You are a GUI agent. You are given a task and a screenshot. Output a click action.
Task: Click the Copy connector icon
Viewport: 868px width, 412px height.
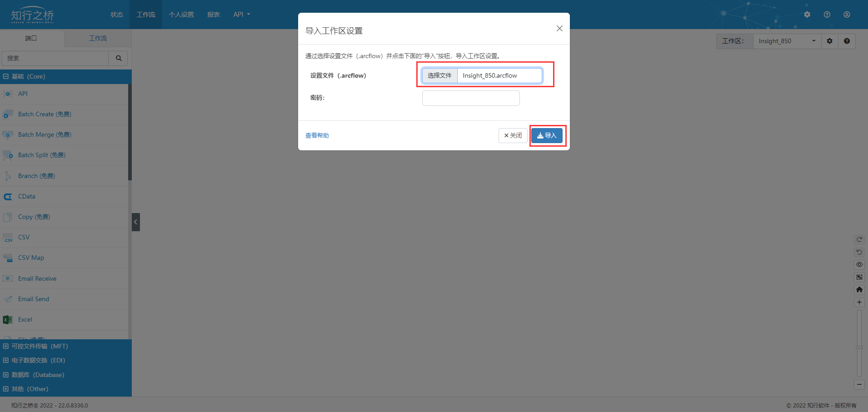[x=8, y=217]
